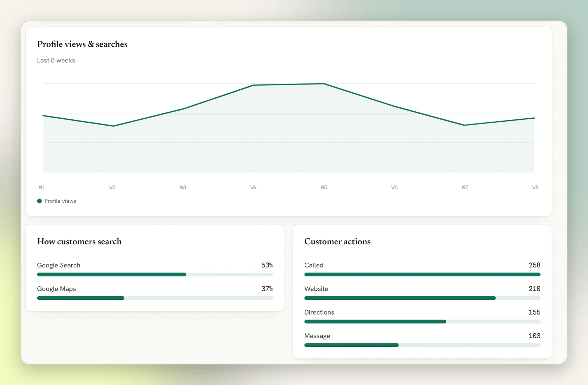Screen dimensions: 588x385
Task: Click the Google Maps progress bar
Action: tap(155, 298)
